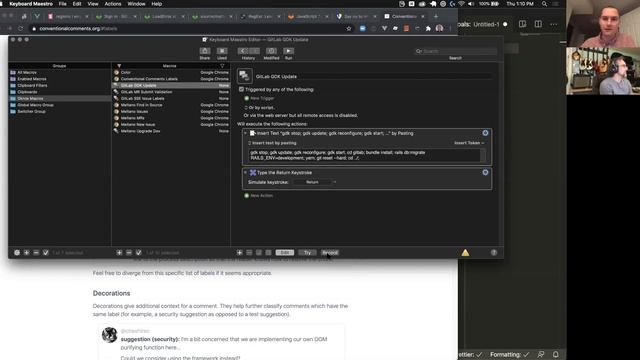Image resolution: width=640 pixels, height=360 pixels.
Task: Open notifications bell in right window status bar
Action: (556, 354)
